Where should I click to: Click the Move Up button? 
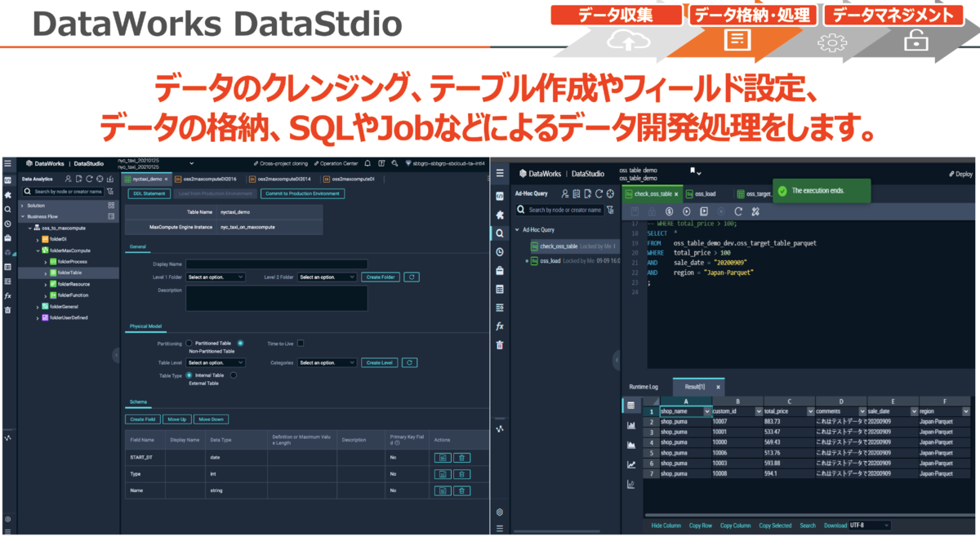click(x=176, y=419)
